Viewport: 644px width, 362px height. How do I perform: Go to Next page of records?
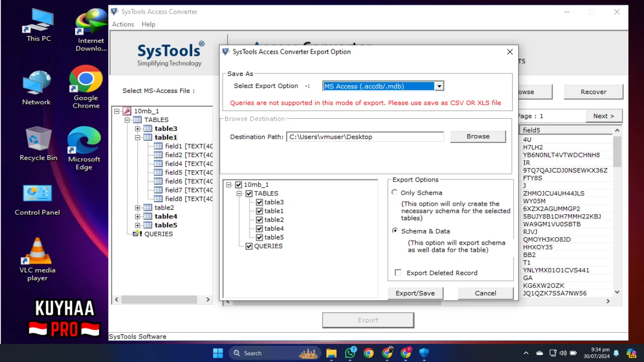pos(604,116)
